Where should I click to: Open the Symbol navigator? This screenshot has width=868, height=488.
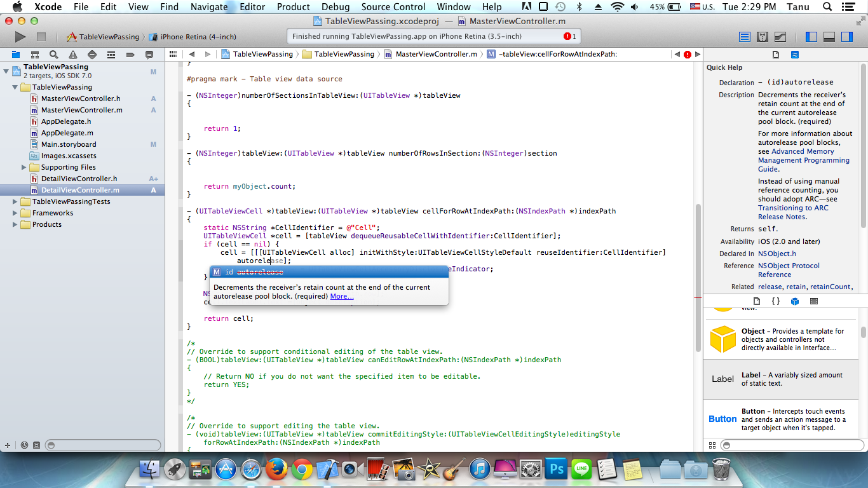click(x=34, y=55)
